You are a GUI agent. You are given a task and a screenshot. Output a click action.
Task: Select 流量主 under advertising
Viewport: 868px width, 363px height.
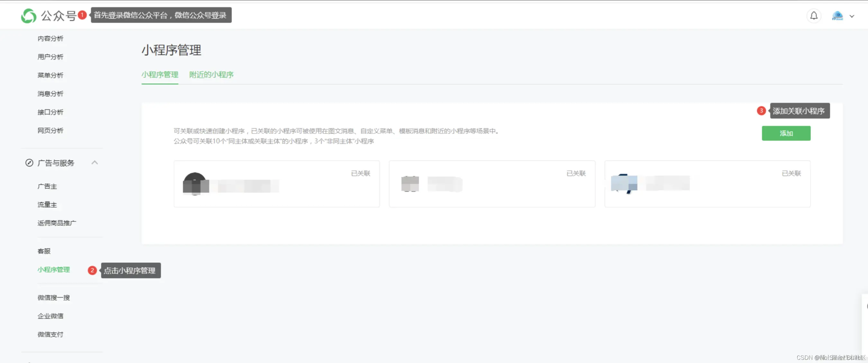click(47, 204)
